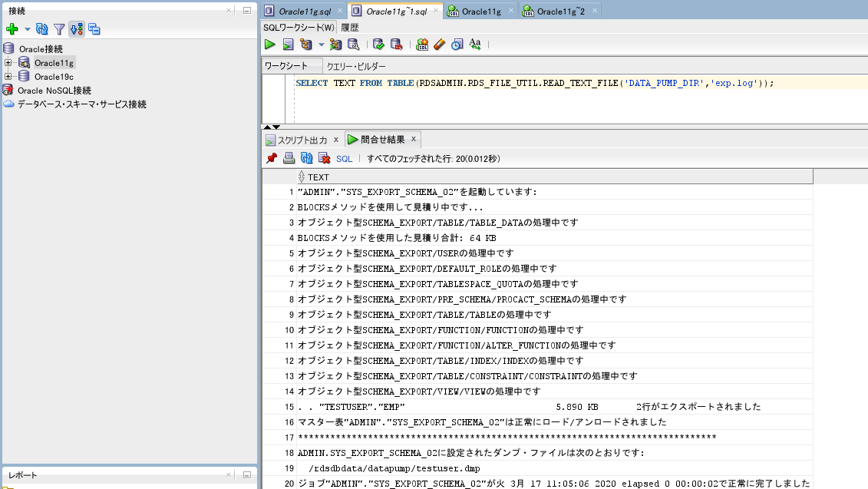The width and height of the screenshot is (868, 489).
Task: Toggle the schema browser sort icon
Action: click(x=77, y=29)
